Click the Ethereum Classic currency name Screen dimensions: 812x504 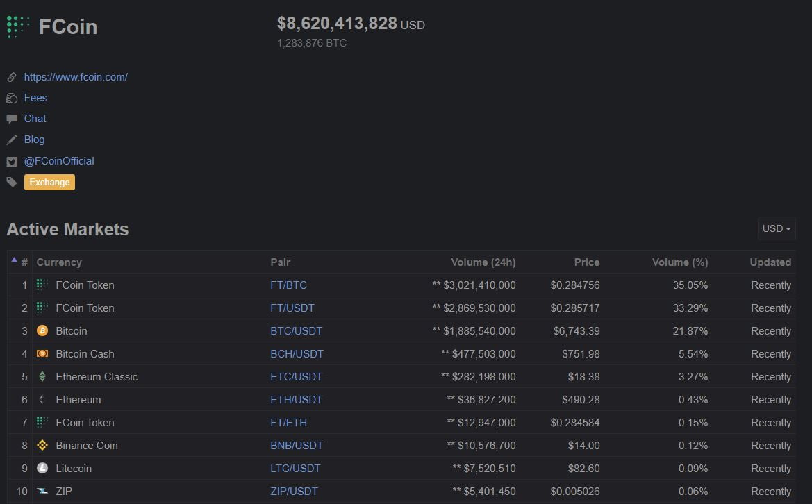coord(97,377)
